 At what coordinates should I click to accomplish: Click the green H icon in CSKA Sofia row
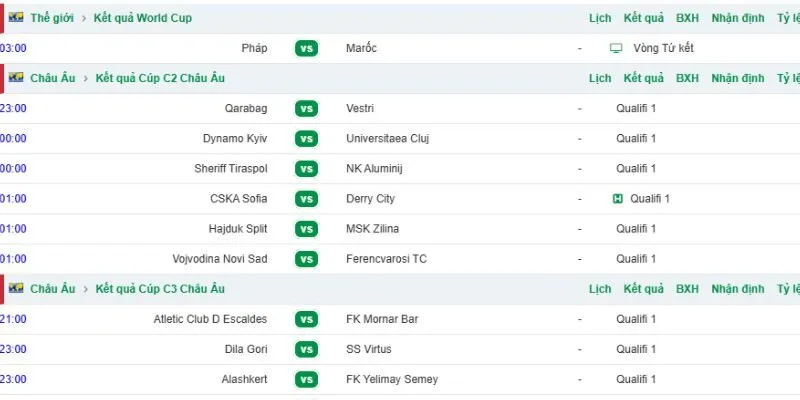tap(617, 199)
